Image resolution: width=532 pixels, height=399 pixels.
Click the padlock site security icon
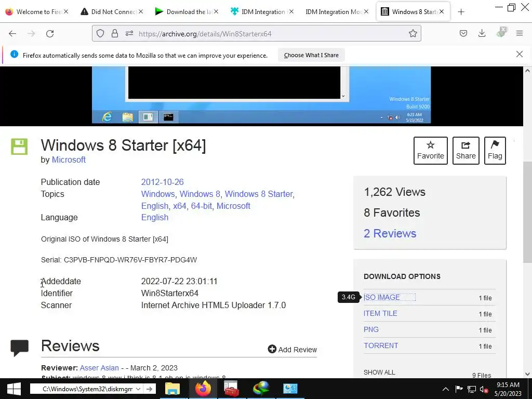(x=115, y=34)
